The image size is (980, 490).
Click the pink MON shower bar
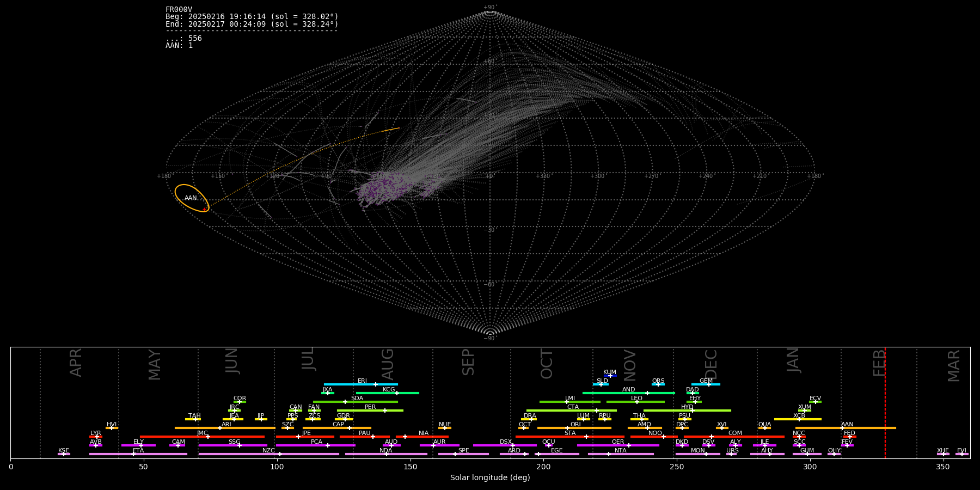(x=698, y=454)
